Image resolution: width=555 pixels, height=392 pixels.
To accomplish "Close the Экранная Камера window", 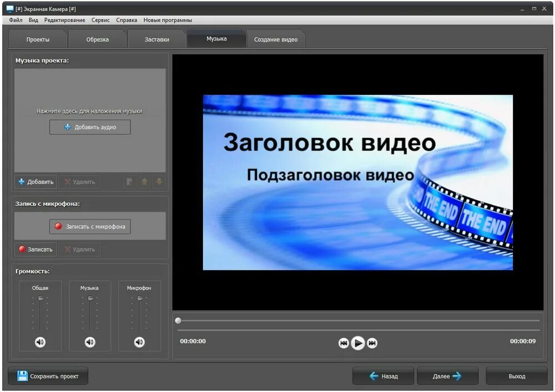I will [544, 9].
